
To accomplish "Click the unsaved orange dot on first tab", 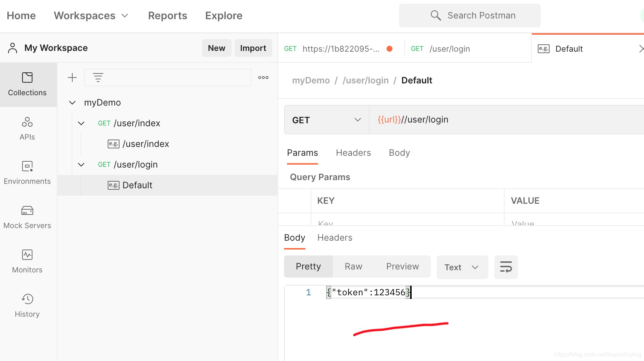I will pyautogui.click(x=389, y=49).
